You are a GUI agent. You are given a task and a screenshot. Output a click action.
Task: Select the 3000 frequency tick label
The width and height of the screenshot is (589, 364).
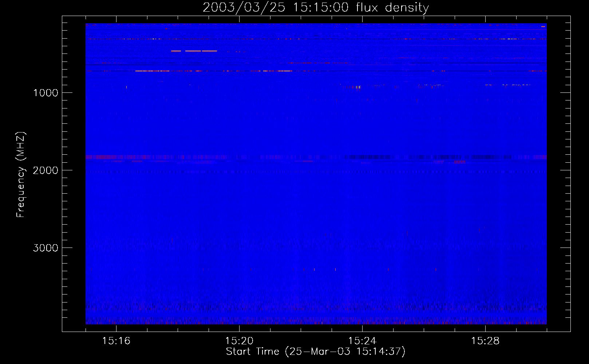(x=46, y=248)
